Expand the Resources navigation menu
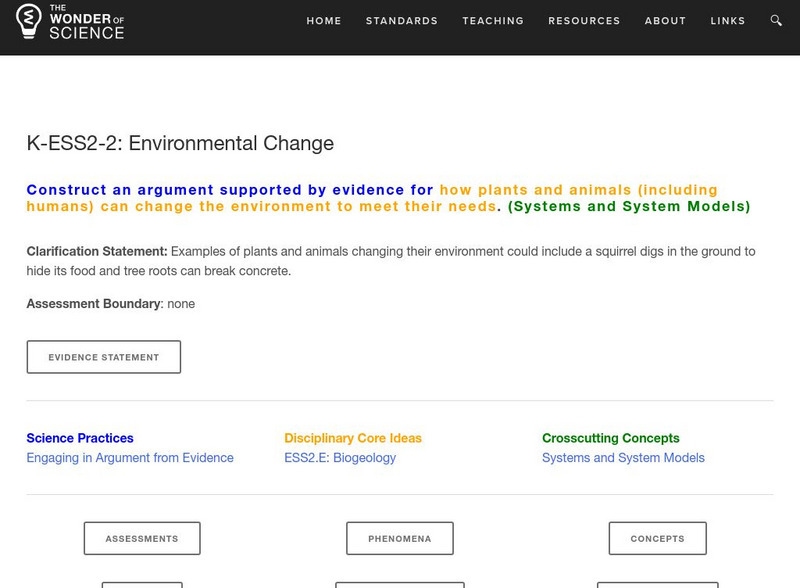This screenshot has width=800, height=588. coord(584,21)
